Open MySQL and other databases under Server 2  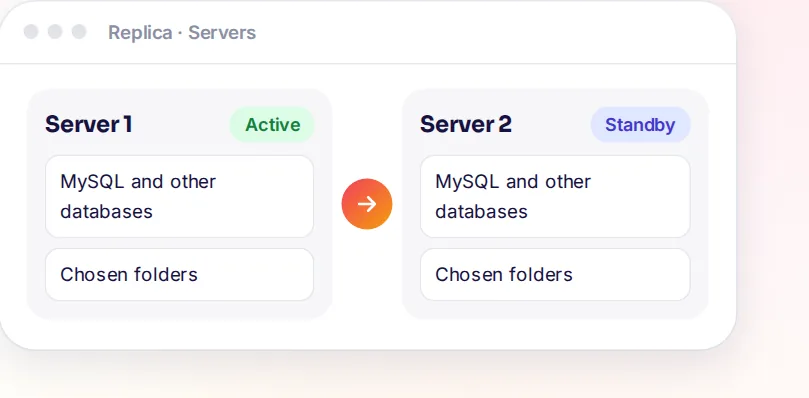(x=555, y=197)
